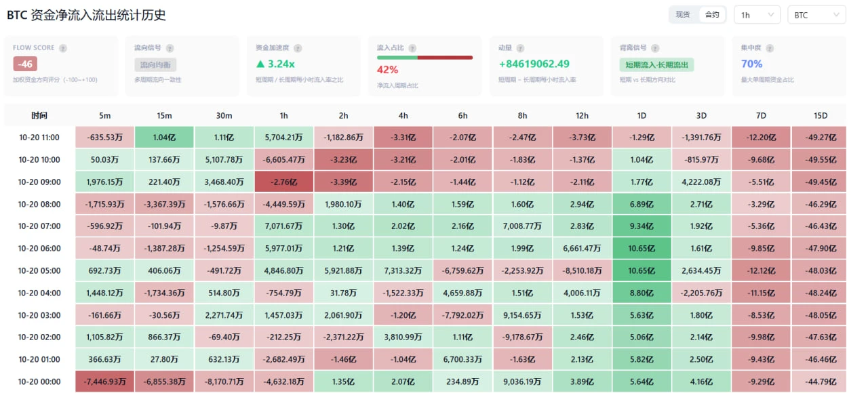The height and width of the screenshot is (393, 868).
Task: Switch to the 现货 market view
Action: tap(683, 15)
